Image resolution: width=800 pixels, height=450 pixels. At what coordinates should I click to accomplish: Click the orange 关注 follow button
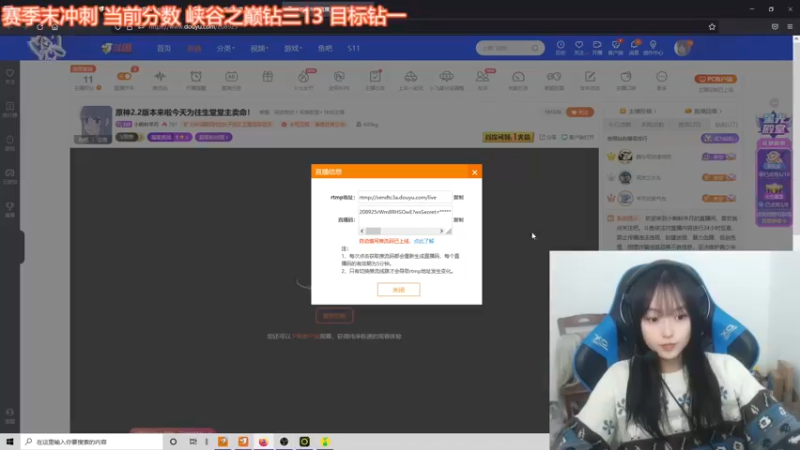point(580,112)
